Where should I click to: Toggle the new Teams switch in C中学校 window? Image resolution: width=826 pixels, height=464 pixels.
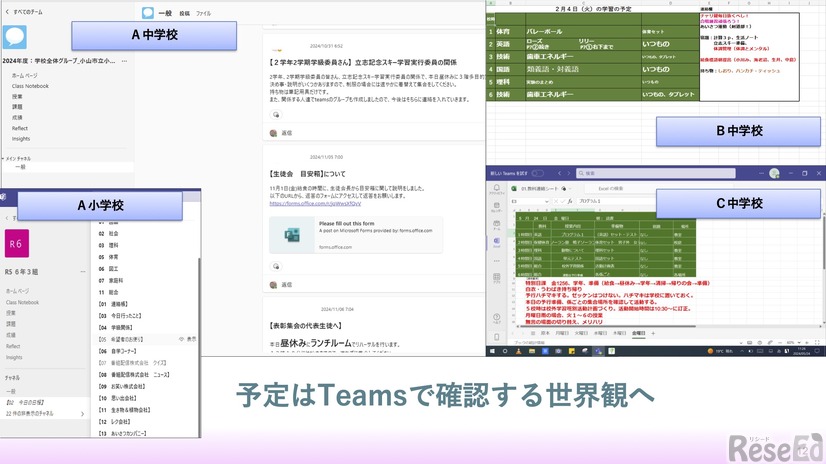(x=537, y=173)
